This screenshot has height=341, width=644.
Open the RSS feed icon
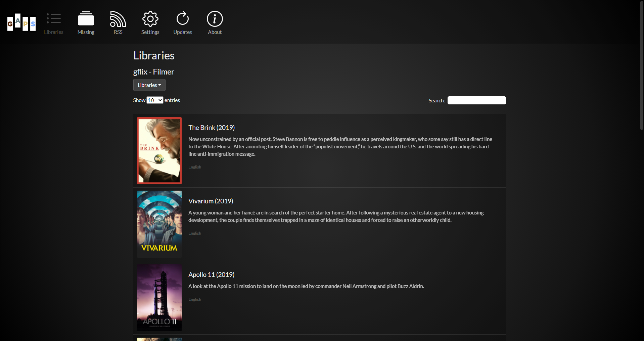tap(118, 19)
